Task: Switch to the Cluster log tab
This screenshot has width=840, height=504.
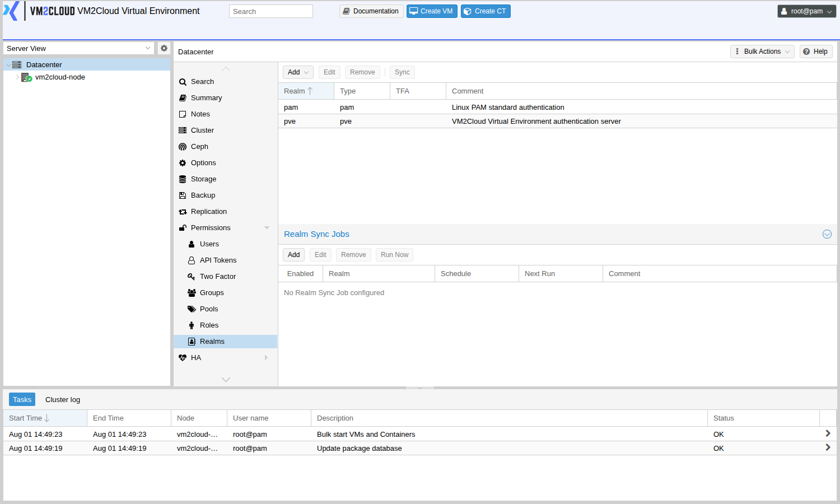Action: (63, 399)
